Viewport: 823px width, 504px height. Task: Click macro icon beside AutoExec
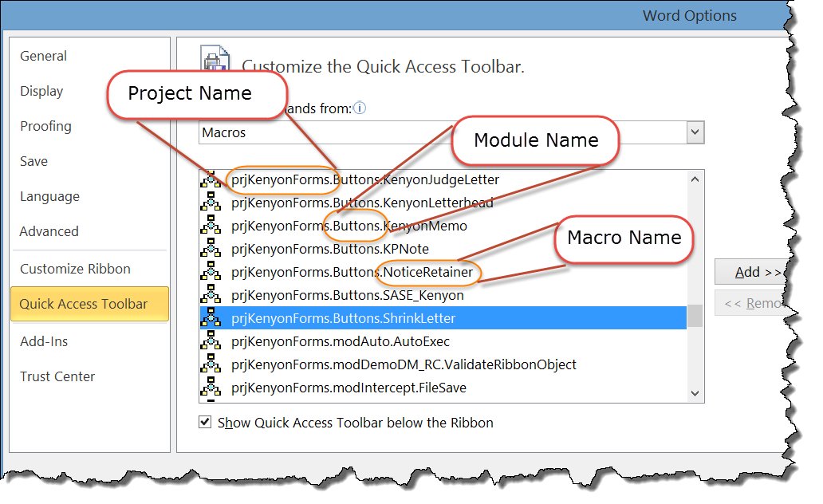211,341
